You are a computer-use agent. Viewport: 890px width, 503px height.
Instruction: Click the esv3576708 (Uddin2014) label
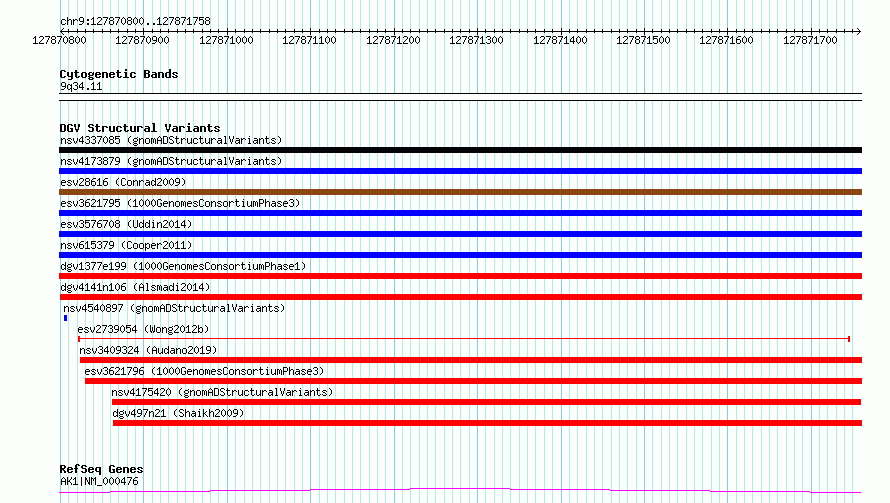[126, 224]
